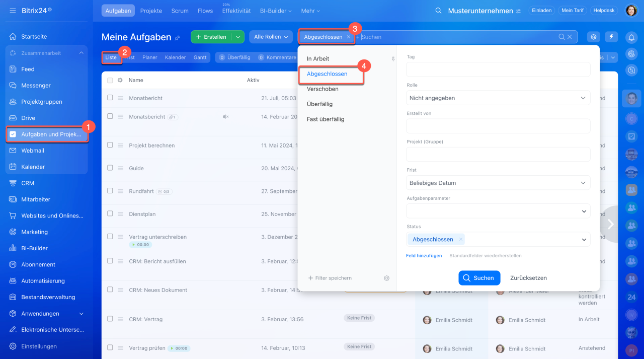The width and height of the screenshot is (644, 359).
Task: Click the Einladen button in header
Action: tap(541, 11)
